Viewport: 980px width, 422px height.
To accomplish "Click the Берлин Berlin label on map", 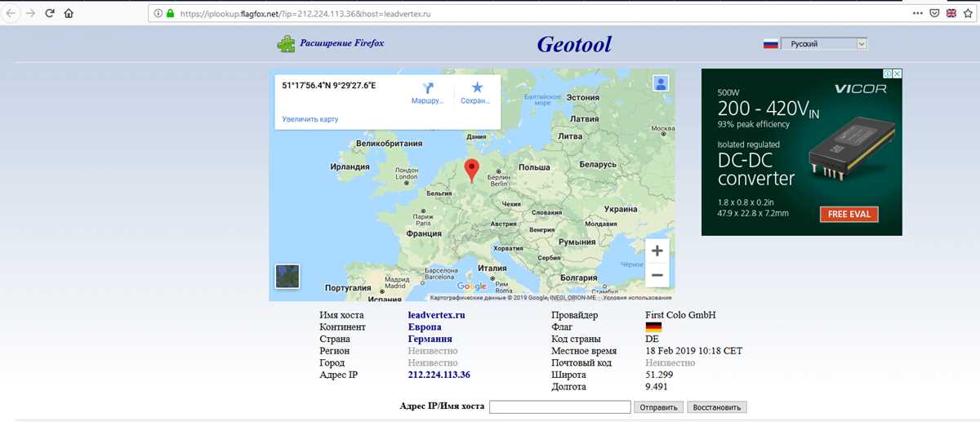I will click(x=499, y=180).
